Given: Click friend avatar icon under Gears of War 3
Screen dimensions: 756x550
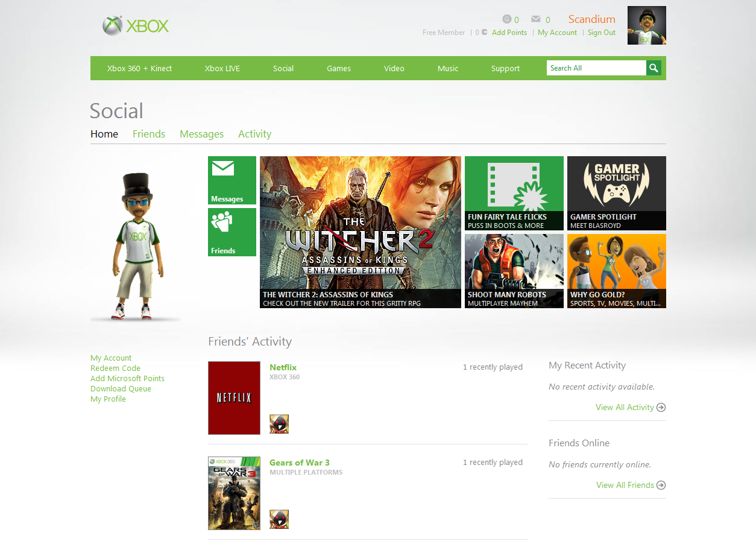Looking at the screenshot, I should [279, 519].
